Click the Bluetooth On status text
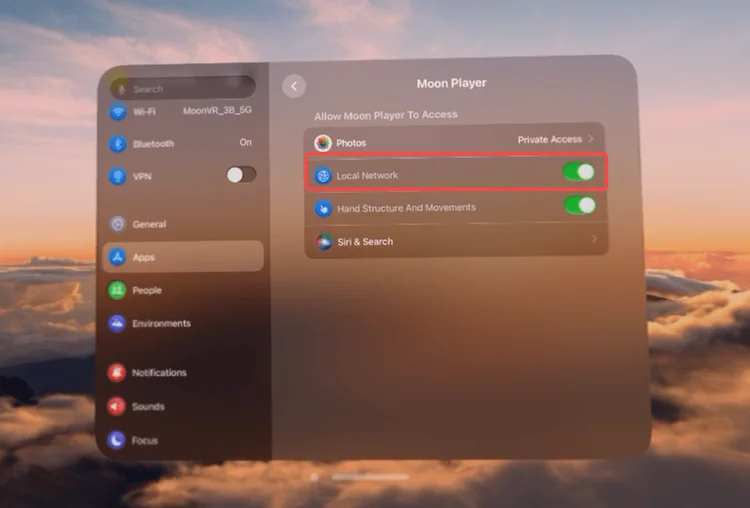This screenshot has height=508, width=750. tap(245, 142)
